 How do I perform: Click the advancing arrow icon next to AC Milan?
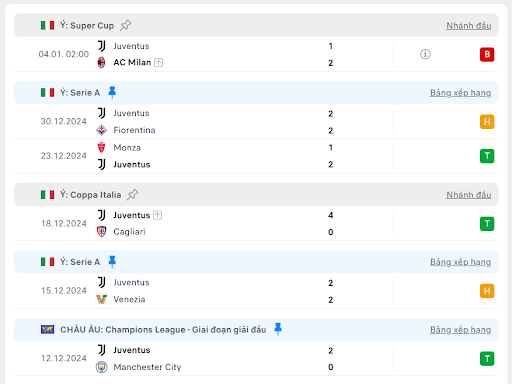[159, 62]
